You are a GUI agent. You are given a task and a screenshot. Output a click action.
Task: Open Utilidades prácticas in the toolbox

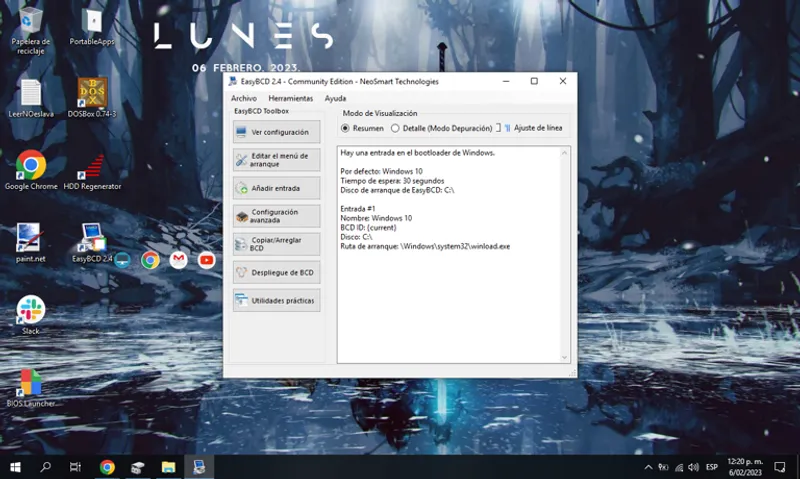[x=277, y=300]
